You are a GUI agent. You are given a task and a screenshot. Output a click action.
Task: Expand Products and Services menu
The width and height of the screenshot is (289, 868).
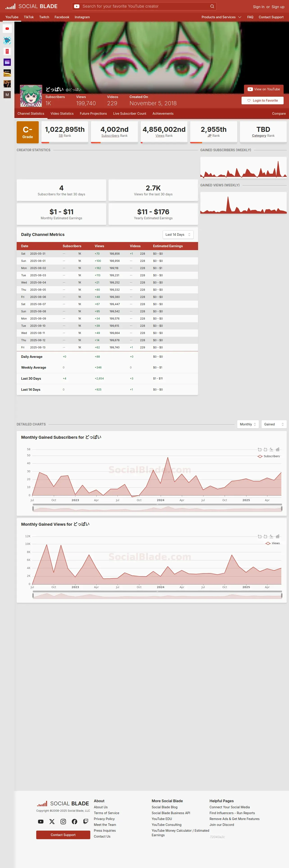[221, 17]
